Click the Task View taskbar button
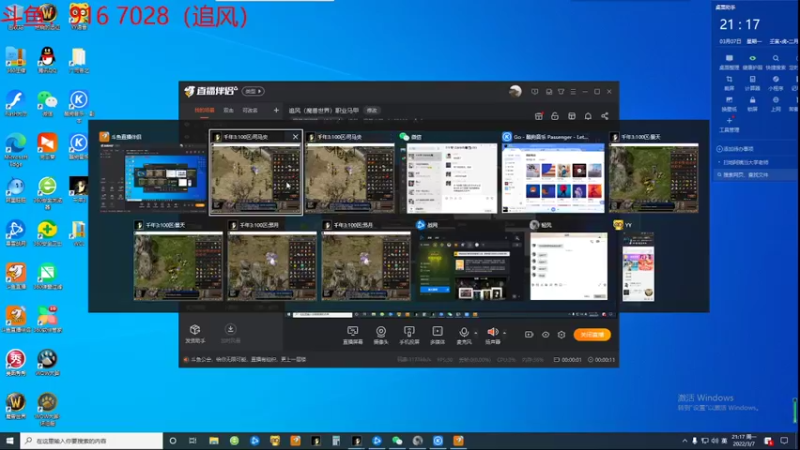The image size is (800, 450). (x=192, y=441)
